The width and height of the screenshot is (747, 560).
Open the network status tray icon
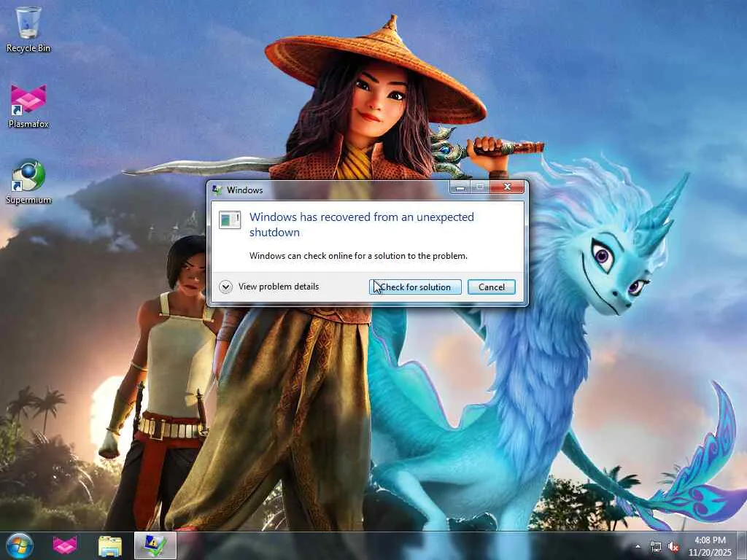tap(656, 547)
